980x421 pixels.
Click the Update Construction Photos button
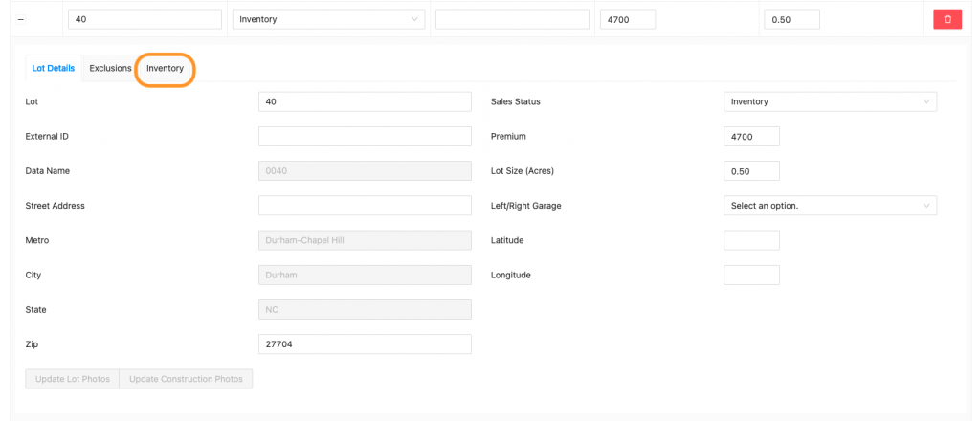click(x=187, y=379)
